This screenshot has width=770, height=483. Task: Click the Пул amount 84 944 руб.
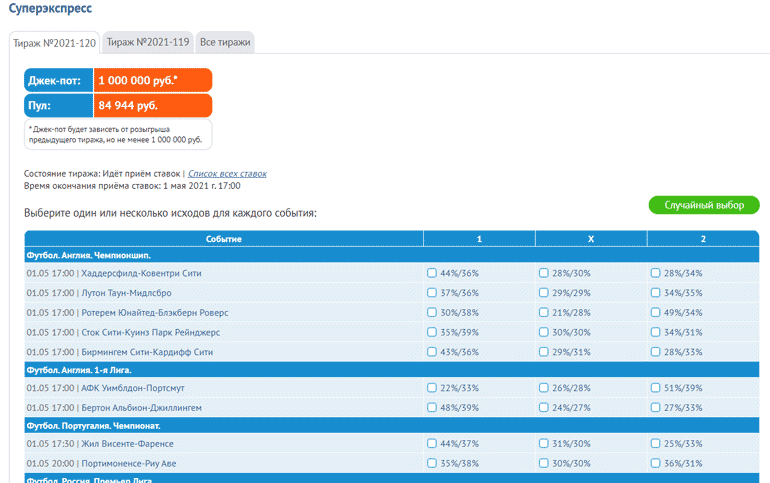pos(152,105)
